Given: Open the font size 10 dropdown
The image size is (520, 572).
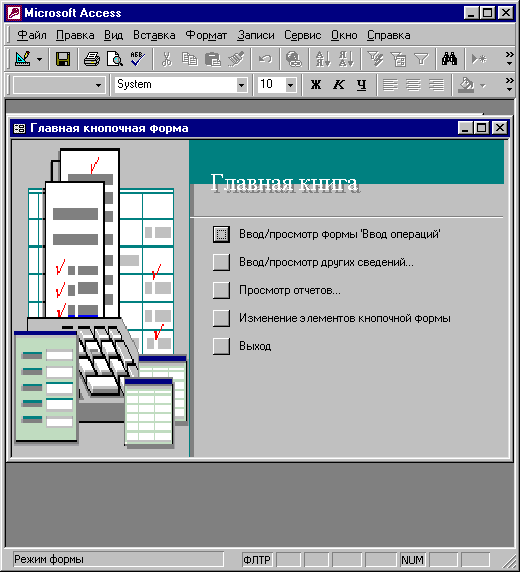Looking at the screenshot, I should point(290,85).
